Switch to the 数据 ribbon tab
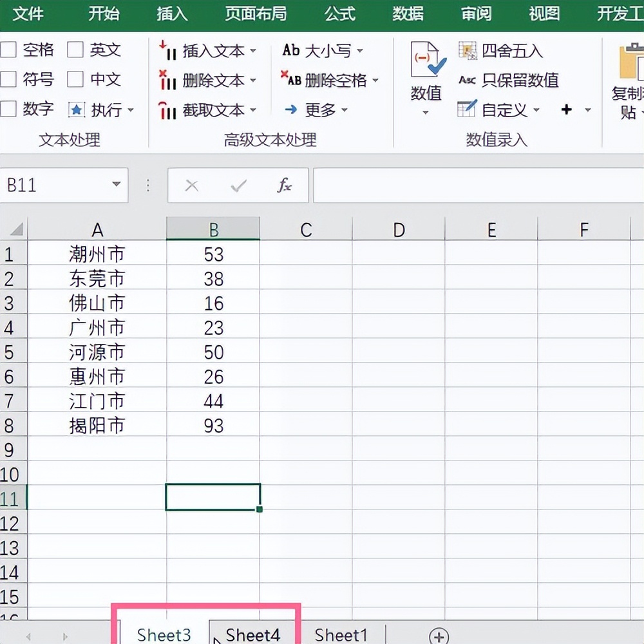Viewport: 644px width, 644px height. pyautogui.click(x=407, y=14)
